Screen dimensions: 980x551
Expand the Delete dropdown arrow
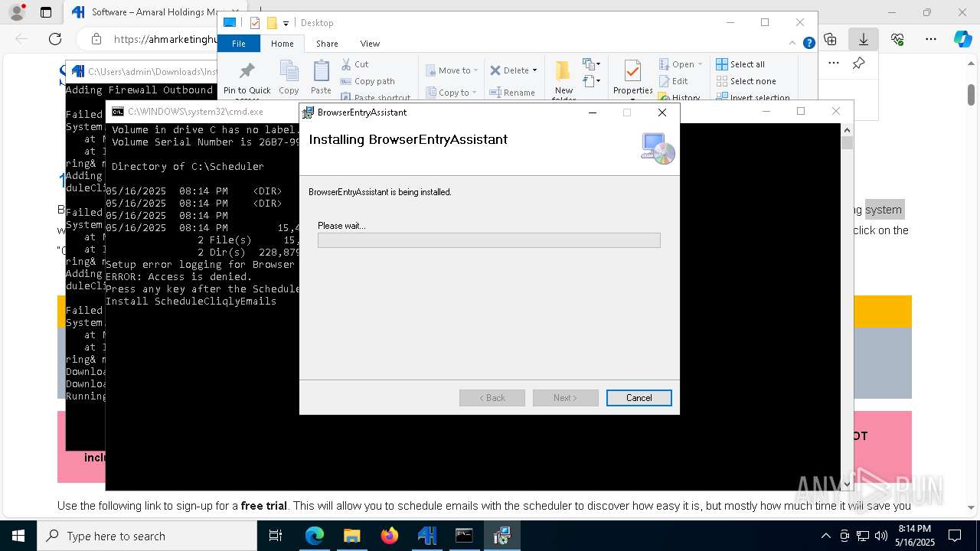[534, 70]
